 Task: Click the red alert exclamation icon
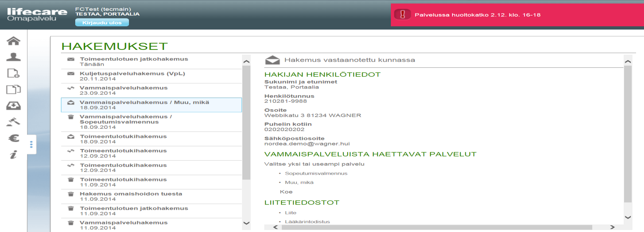pyautogui.click(x=402, y=15)
